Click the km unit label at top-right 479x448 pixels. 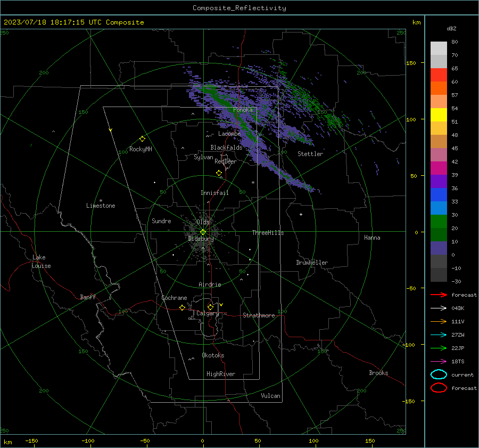coord(417,22)
